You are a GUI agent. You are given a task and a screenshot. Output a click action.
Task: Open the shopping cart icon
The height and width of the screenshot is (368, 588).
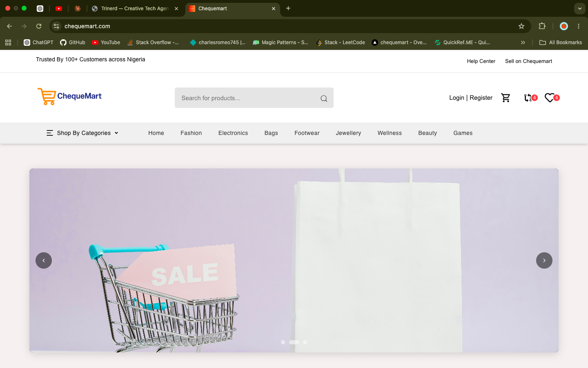506,98
